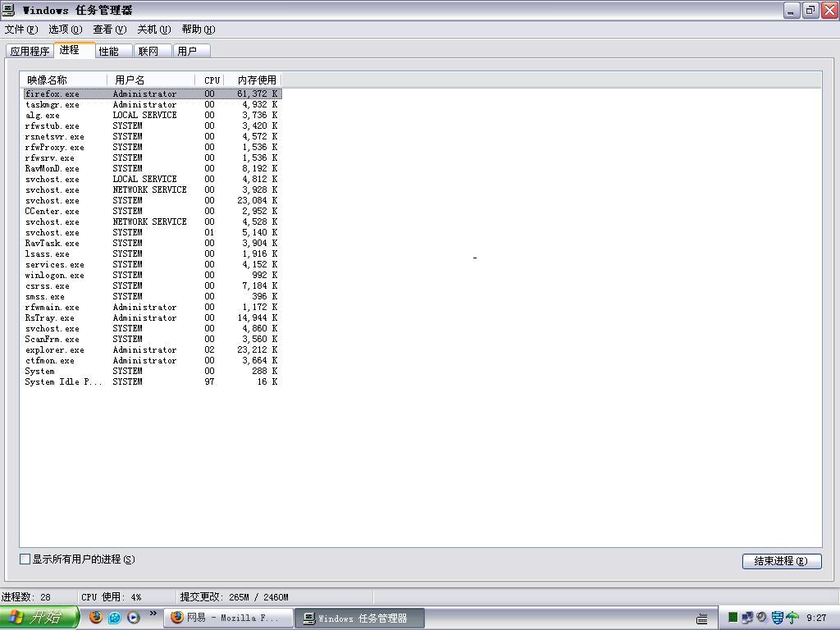Select lsass.exe process row
This screenshot has height=630, width=840.
153,254
